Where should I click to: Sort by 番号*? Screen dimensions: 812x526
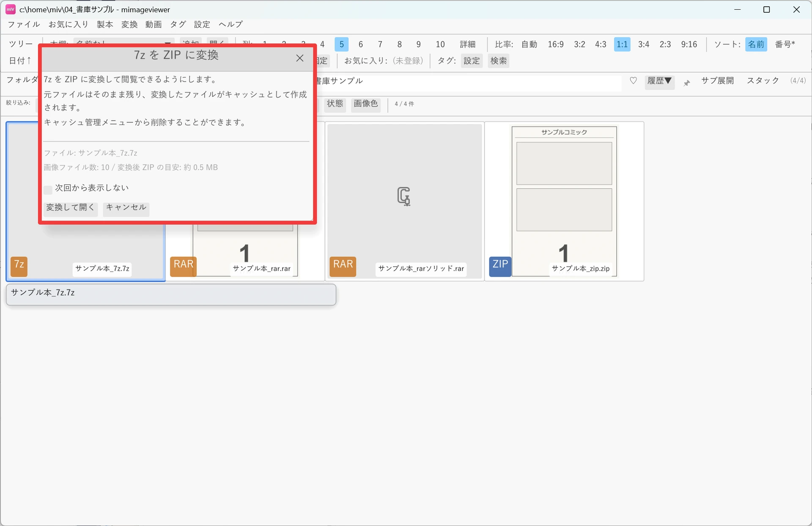(785, 44)
